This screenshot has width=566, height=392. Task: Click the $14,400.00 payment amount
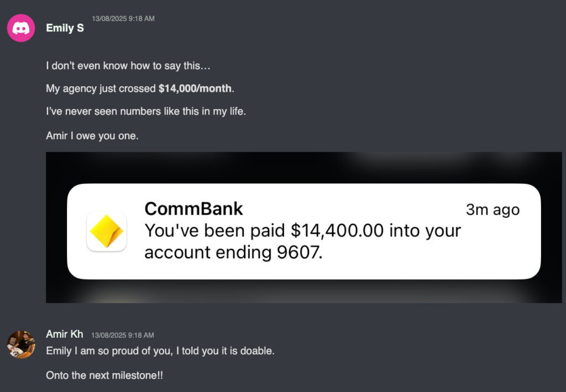click(337, 231)
